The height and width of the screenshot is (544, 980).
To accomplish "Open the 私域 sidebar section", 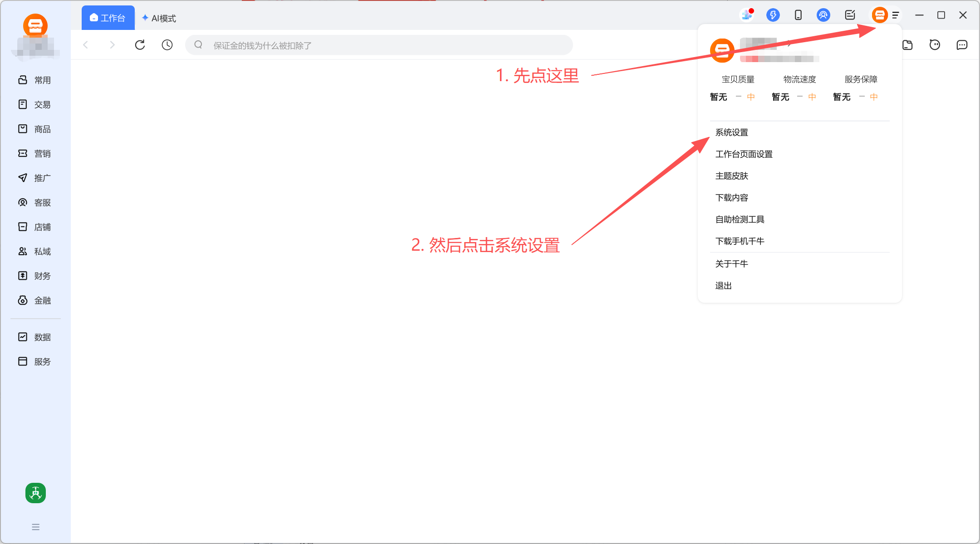I will coord(35,252).
